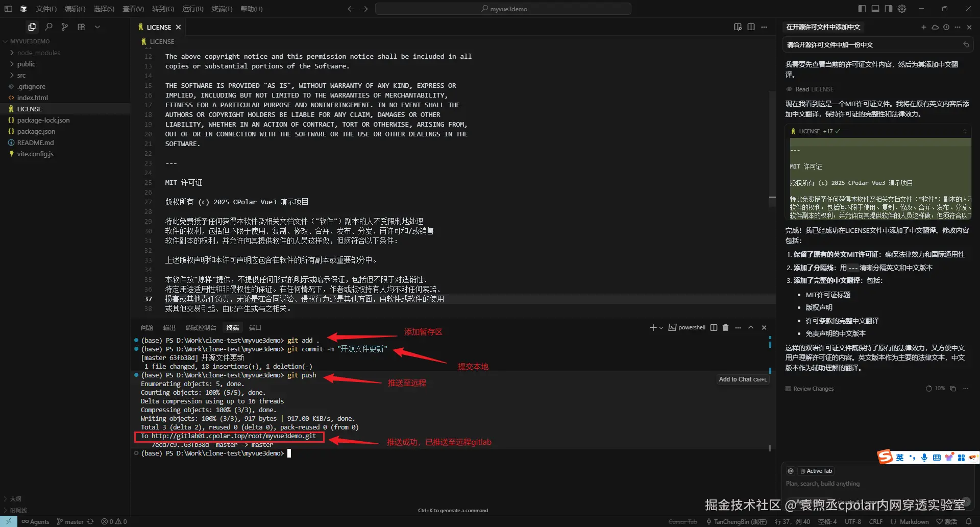980x527 pixels.
Task: Go forward with the navigation arrow
Action: click(364, 9)
